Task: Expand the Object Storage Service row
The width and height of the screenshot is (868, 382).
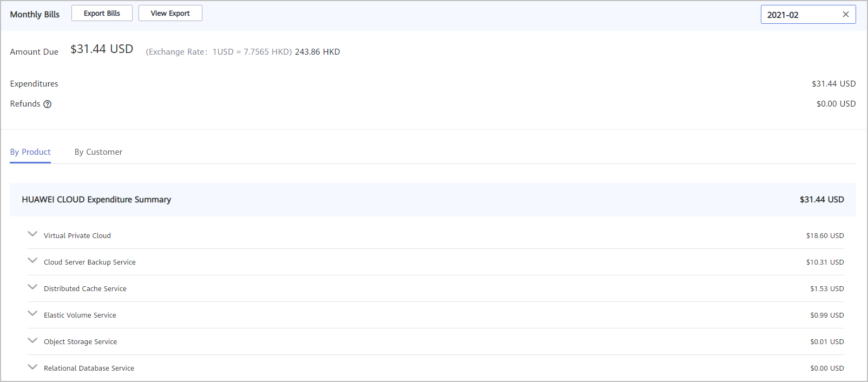Action: coord(32,340)
